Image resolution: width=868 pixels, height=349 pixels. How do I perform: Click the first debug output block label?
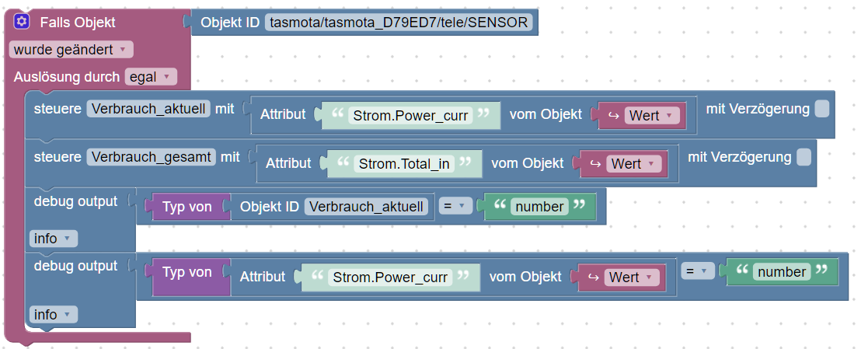point(76,201)
